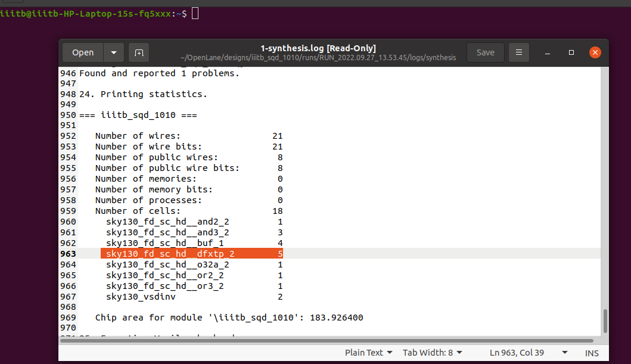Click 'Found and reported 1 problems.' text
631x364 pixels.
pyautogui.click(x=159, y=73)
